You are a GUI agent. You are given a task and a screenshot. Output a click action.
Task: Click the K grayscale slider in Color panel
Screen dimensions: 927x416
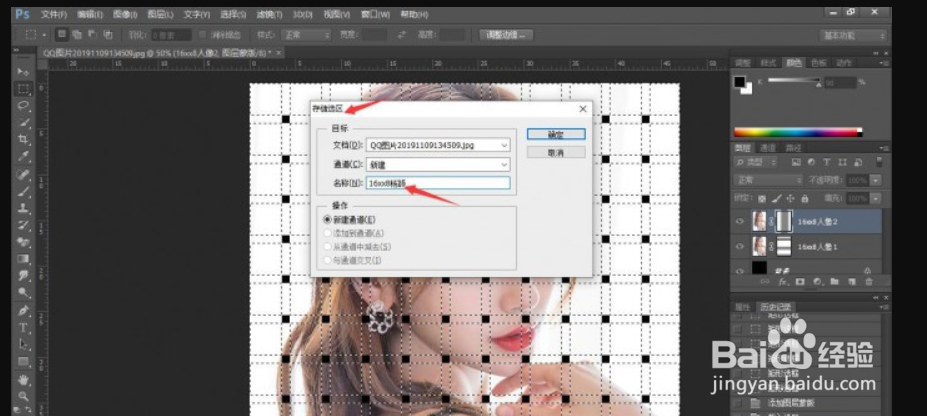tap(793, 80)
